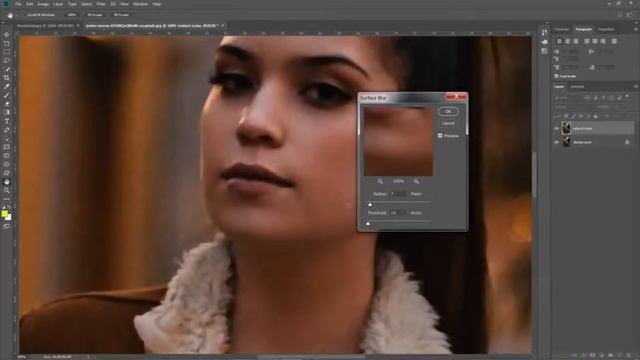Toggle layer filtering on/off switch
The height and width of the screenshot is (360, 640).
627,97
